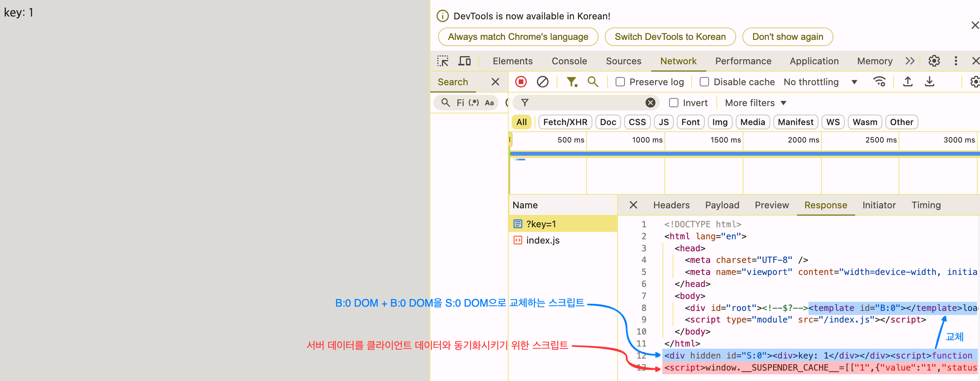Screen dimensions: 980x381
Task: Switch to the Elements tab
Action: (512, 61)
